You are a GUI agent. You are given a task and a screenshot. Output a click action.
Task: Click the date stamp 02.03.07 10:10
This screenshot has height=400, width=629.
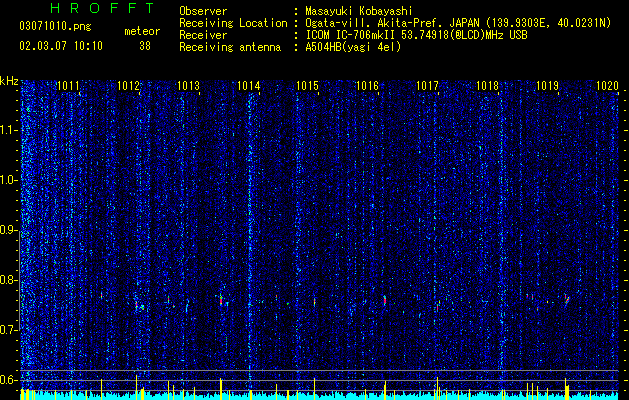(61, 45)
